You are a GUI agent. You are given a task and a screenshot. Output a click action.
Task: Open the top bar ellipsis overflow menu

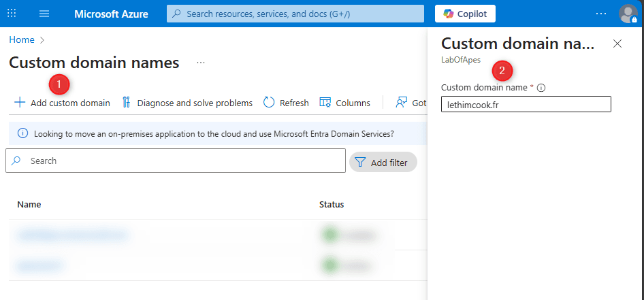click(x=601, y=14)
